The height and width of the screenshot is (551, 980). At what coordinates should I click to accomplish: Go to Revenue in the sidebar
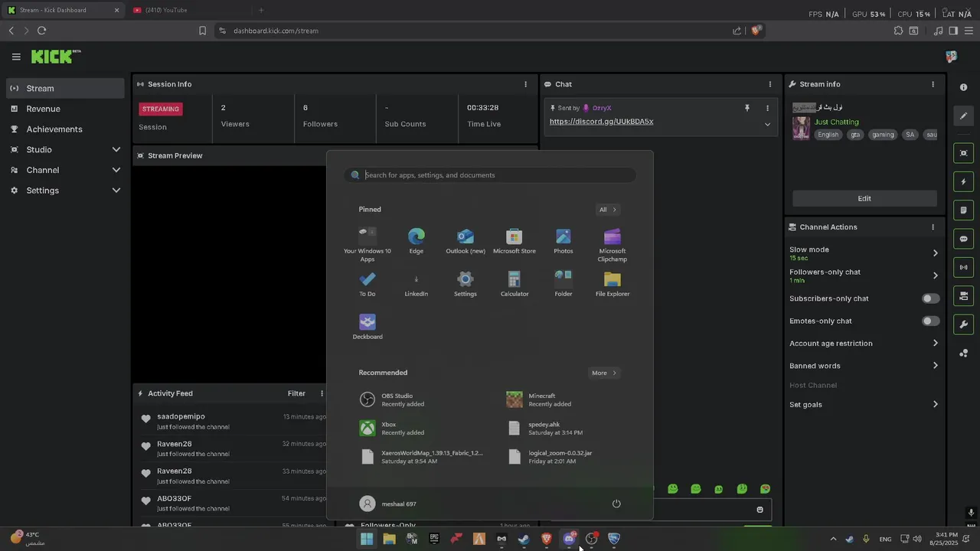tap(65, 109)
